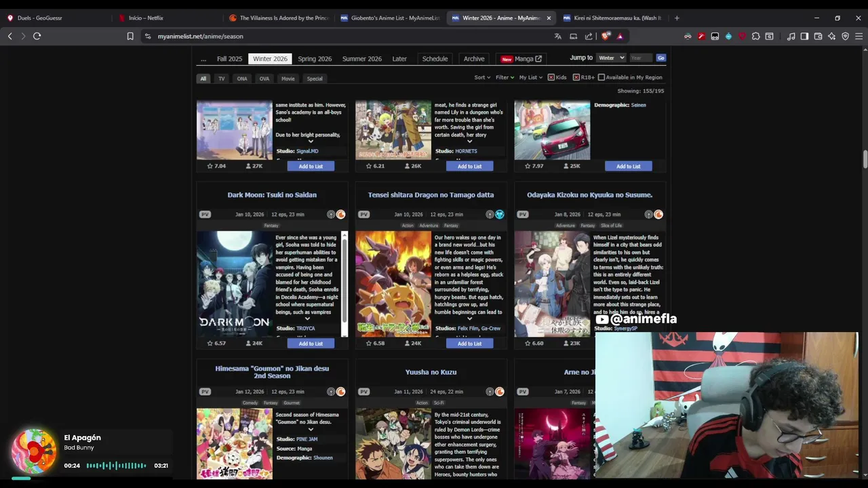Switch to the Netflix browser tab

point(145,18)
